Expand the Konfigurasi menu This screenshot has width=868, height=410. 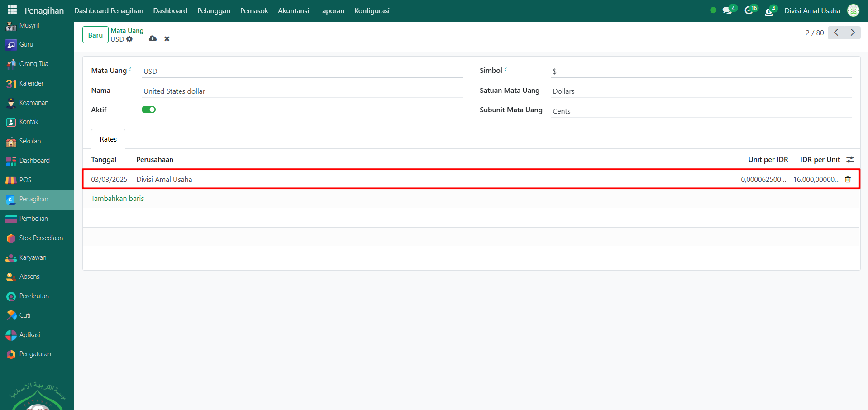pos(372,10)
